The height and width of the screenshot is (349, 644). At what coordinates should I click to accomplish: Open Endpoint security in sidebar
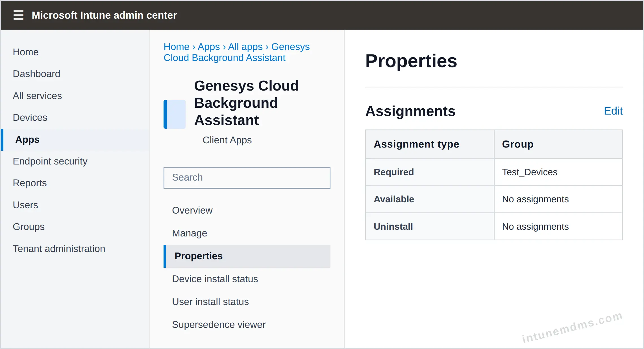click(50, 161)
